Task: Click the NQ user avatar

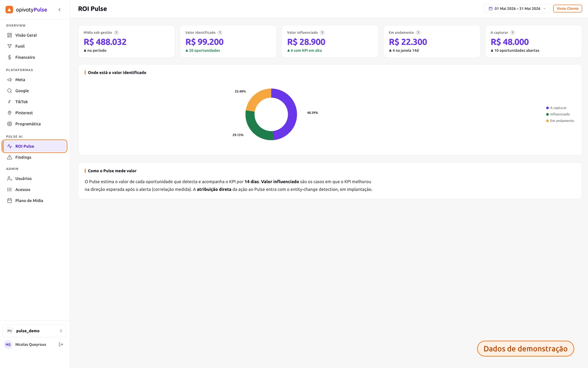Action: click(x=8, y=345)
